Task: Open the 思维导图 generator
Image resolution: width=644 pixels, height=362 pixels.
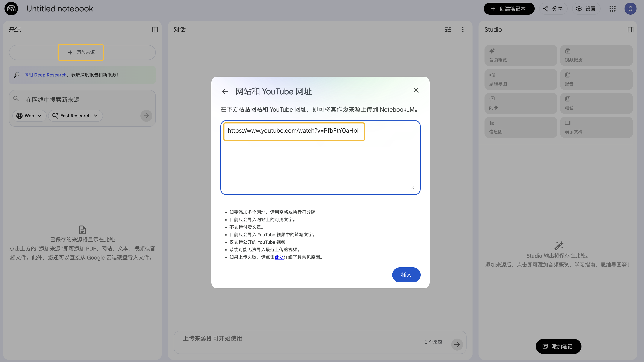Action: (520, 79)
